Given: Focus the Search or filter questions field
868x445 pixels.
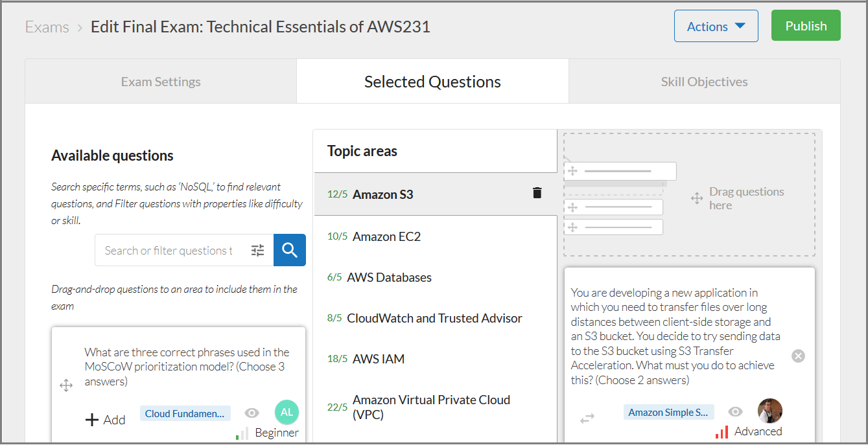Looking at the screenshot, I should pos(169,251).
